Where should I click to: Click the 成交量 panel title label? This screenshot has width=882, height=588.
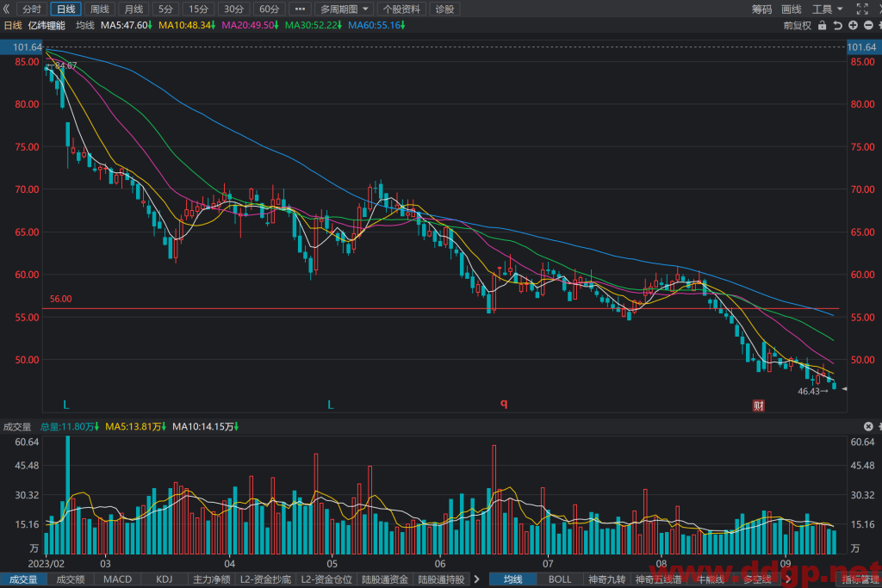coord(17,427)
